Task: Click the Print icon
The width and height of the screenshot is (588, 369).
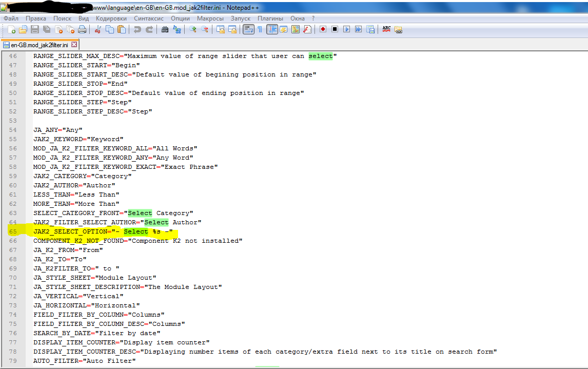Action: 82,29
